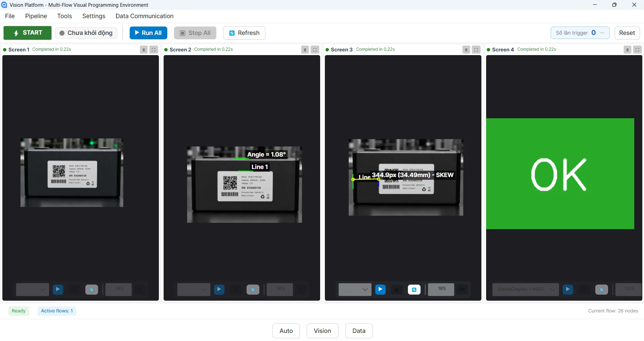Refresh the Screen 4 view
Image resolution: width=644 pixels, height=341 pixels.
pos(602,290)
